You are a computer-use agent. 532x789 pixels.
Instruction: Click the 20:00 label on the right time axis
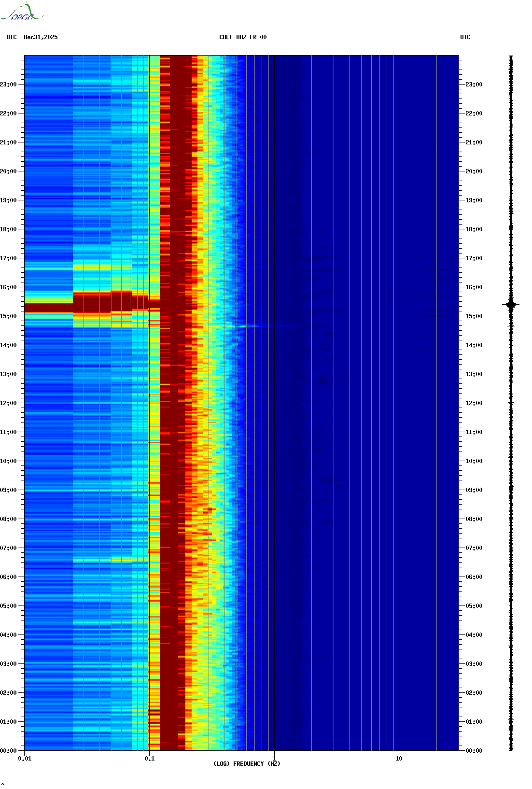[474, 171]
